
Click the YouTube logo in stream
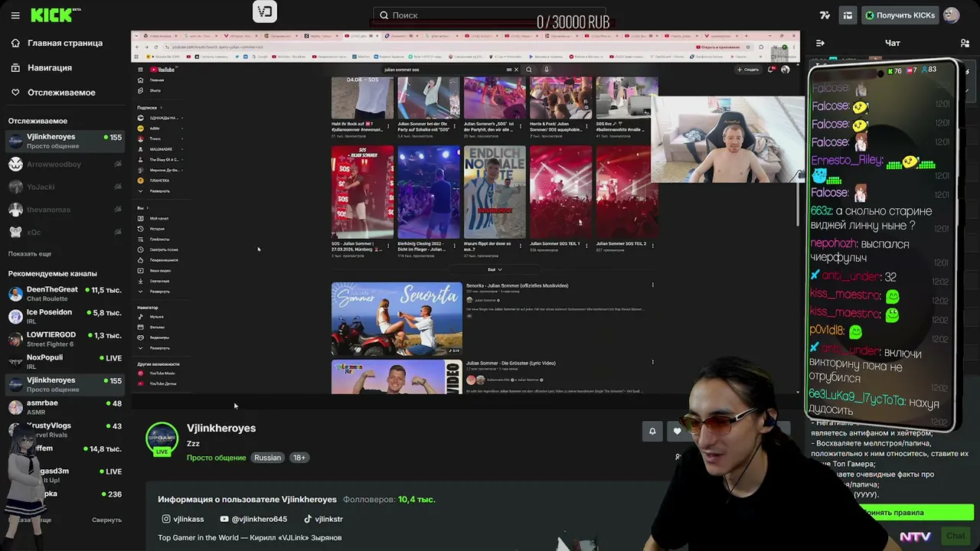click(162, 70)
